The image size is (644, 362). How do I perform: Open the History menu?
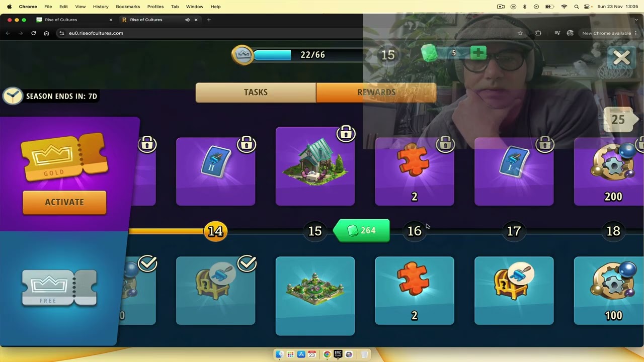101,7
